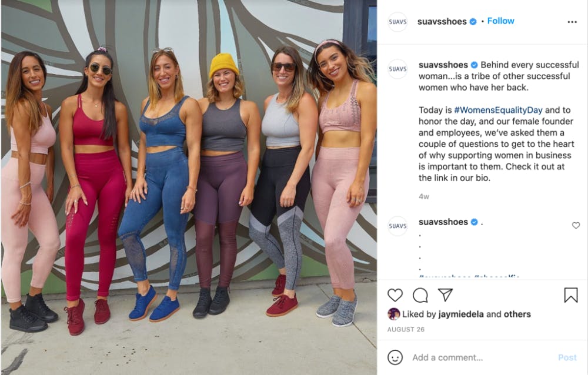Save post with the bookmark icon
This screenshot has width=588, height=375.
[x=570, y=295]
